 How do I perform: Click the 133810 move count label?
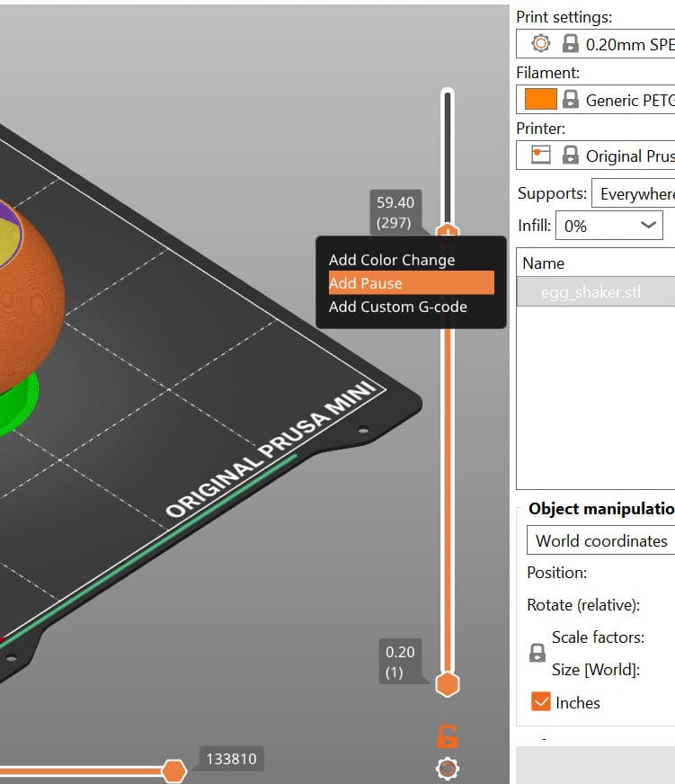[232, 759]
